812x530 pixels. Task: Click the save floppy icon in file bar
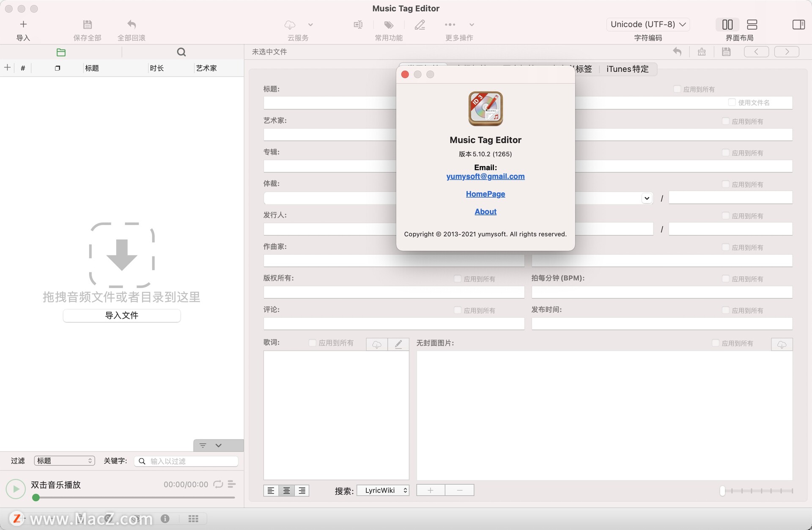point(726,52)
